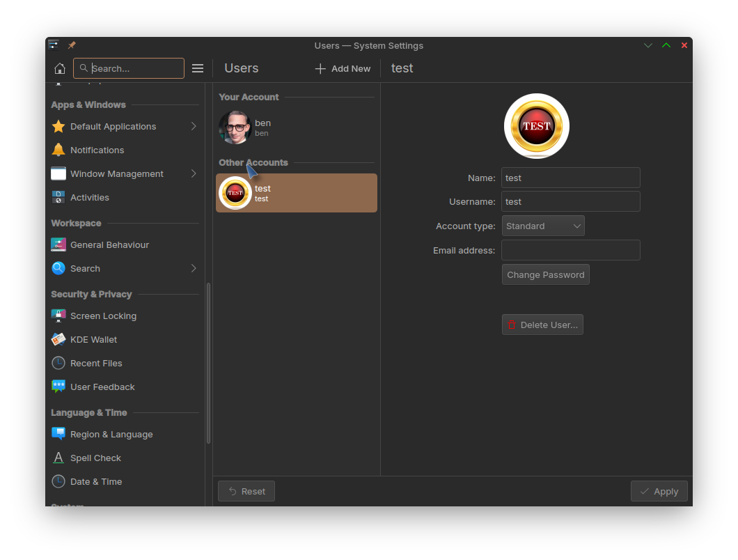Image resolution: width=738 pixels, height=560 pixels.
Task: Click into the Email address field
Action: coord(570,250)
